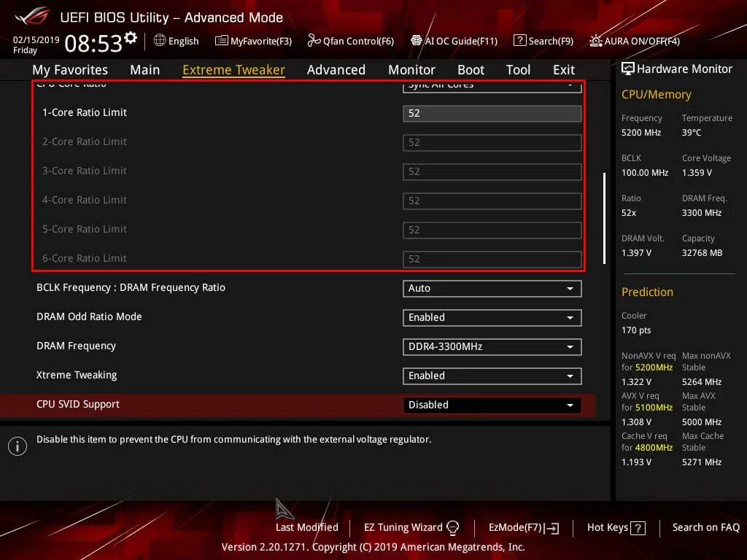Click the ROG logo icon
This screenshot has height=560, width=747.
[x=32, y=16]
